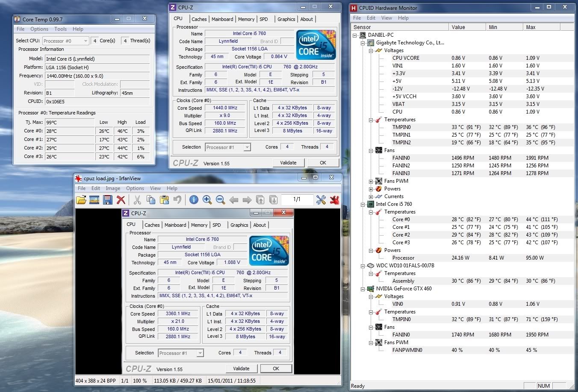This screenshot has width=578, height=392.
Task: Open IrfanView settings tools icon
Action: [x=321, y=199]
